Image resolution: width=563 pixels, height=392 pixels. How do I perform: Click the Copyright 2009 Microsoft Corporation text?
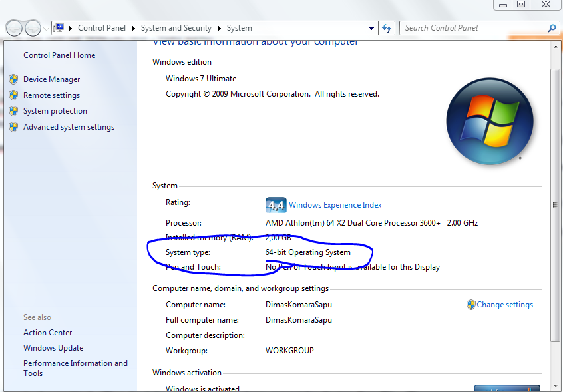pyautogui.click(x=273, y=94)
